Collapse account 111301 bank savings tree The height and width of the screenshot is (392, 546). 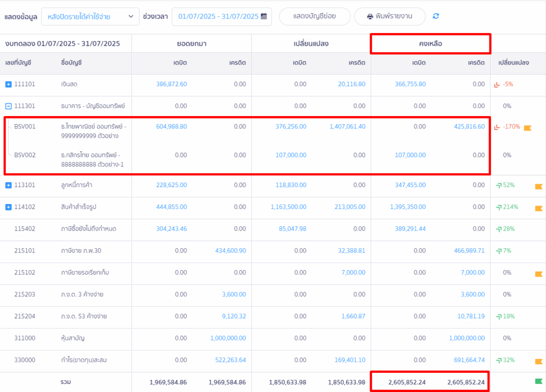[8, 106]
